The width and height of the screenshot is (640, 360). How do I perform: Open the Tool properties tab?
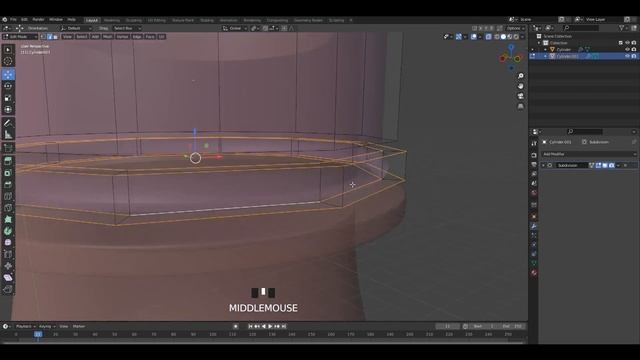coord(534,143)
